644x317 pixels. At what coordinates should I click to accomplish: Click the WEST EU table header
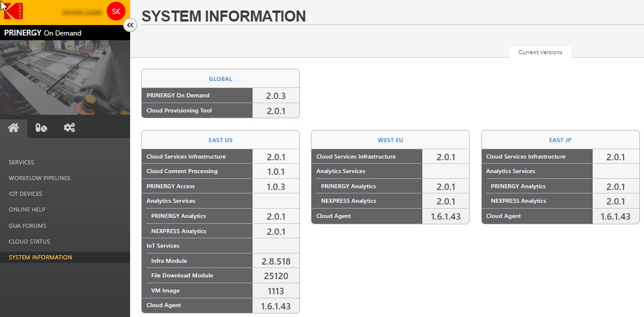click(x=390, y=140)
